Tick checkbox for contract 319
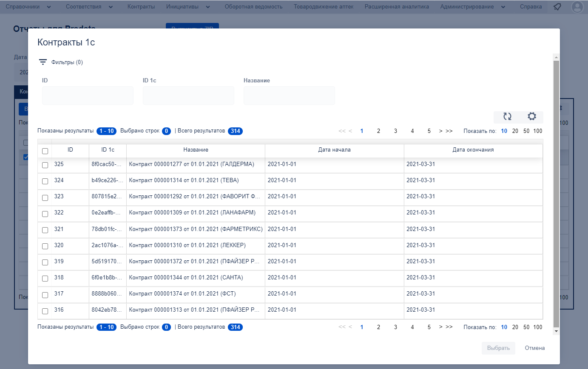Viewport: 588px width, 369px height. click(45, 262)
